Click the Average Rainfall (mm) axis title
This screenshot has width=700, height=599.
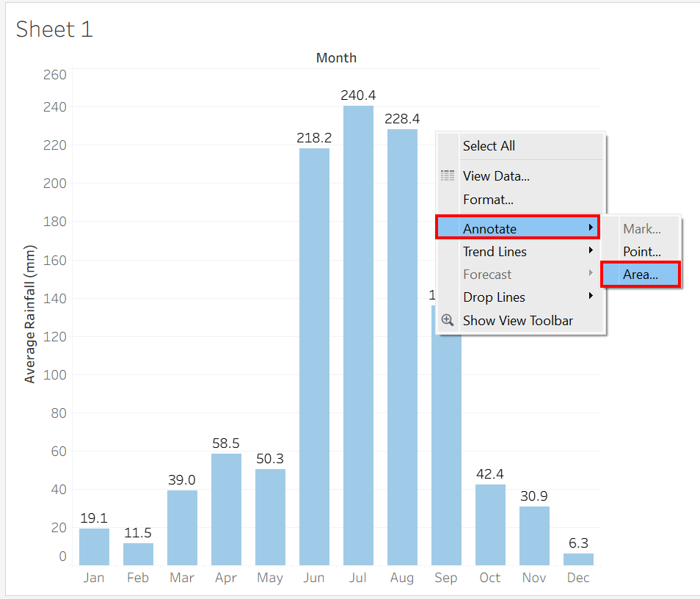(x=29, y=314)
